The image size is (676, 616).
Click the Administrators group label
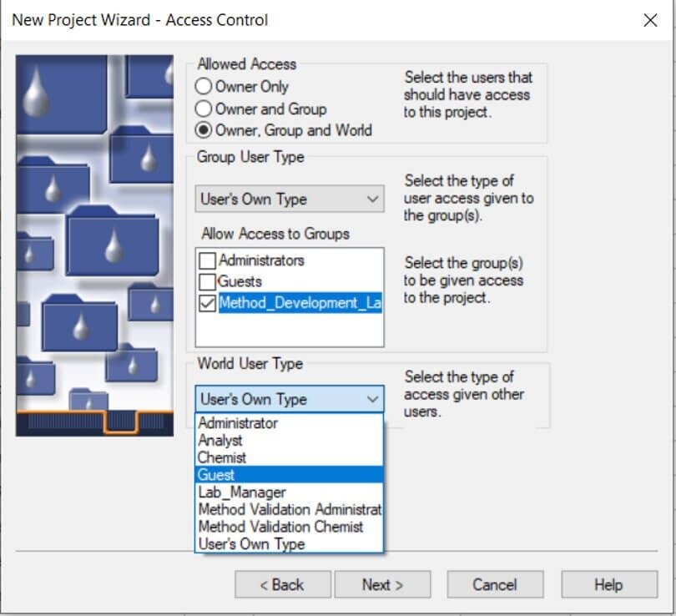(x=262, y=260)
